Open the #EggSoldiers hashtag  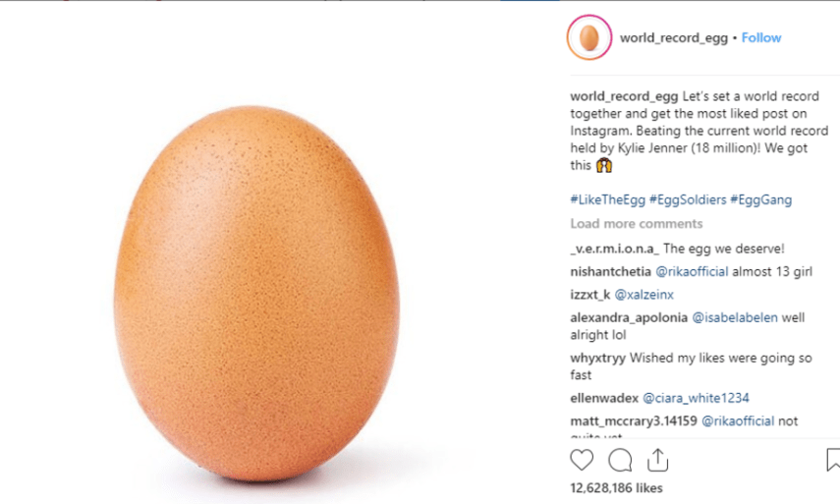[688, 199]
